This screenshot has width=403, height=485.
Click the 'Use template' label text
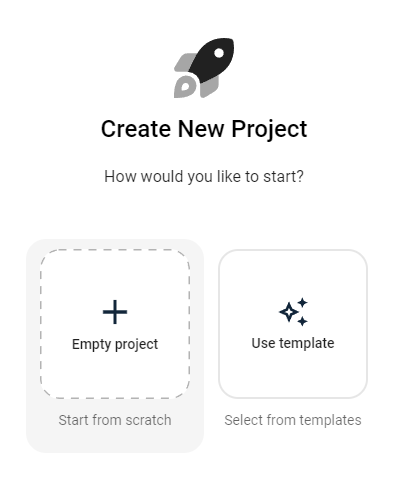293,343
